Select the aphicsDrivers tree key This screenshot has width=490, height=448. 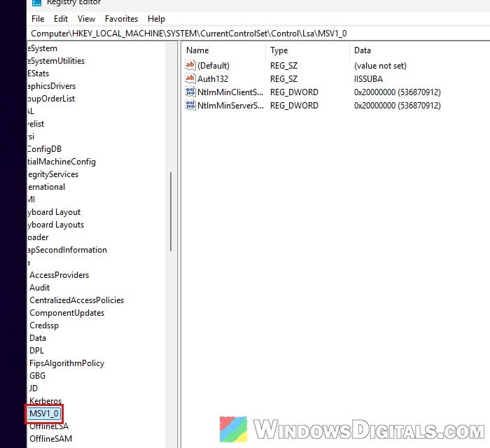point(52,86)
